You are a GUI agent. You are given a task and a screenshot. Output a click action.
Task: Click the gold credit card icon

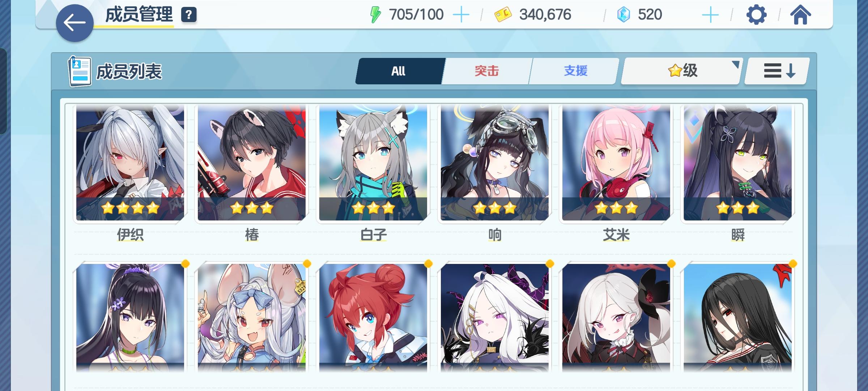503,15
